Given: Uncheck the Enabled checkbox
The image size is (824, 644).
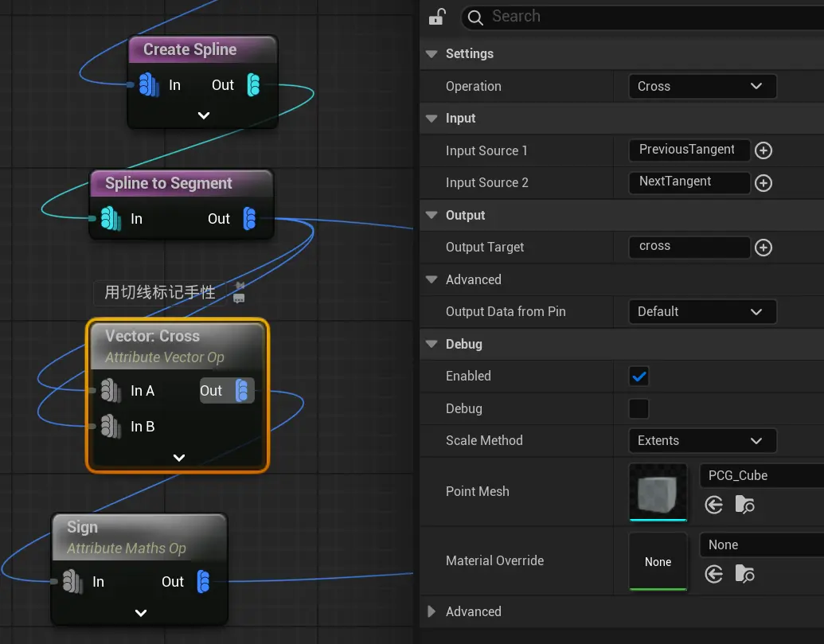Looking at the screenshot, I should click(x=639, y=376).
